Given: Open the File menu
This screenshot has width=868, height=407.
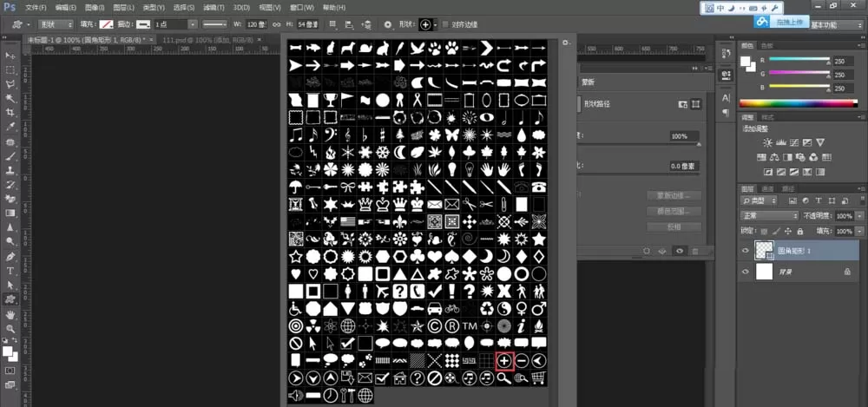Looking at the screenshot, I should click(x=36, y=8).
